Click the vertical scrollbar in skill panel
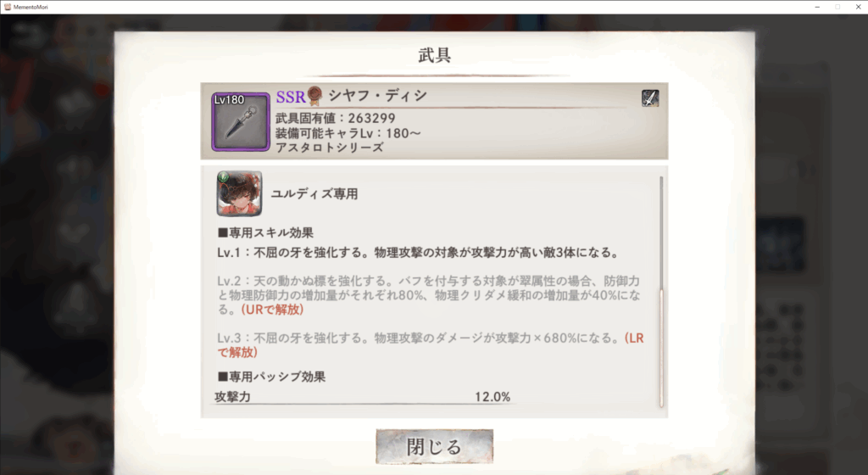This screenshot has height=475, width=868. pos(661,292)
